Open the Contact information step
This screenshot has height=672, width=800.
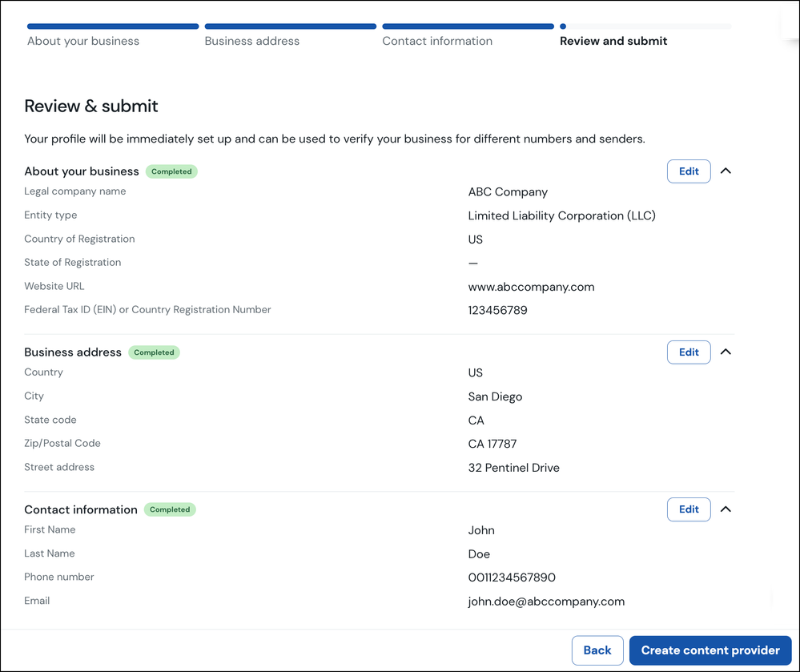(437, 41)
